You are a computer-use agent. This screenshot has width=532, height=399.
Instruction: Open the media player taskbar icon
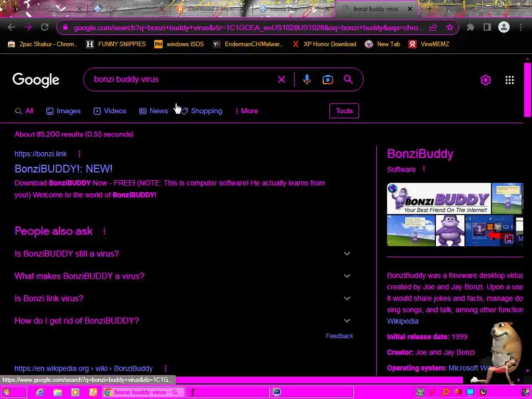(x=75, y=393)
